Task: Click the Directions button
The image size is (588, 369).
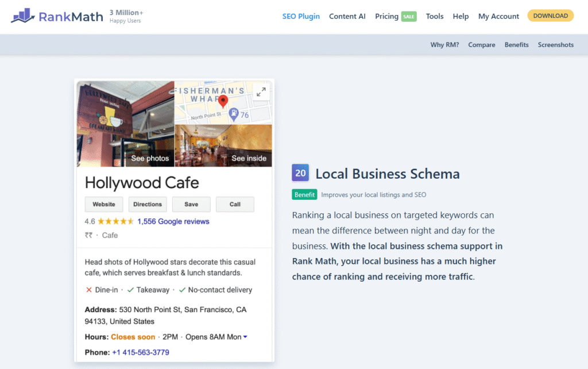Action: tap(148, 204)
